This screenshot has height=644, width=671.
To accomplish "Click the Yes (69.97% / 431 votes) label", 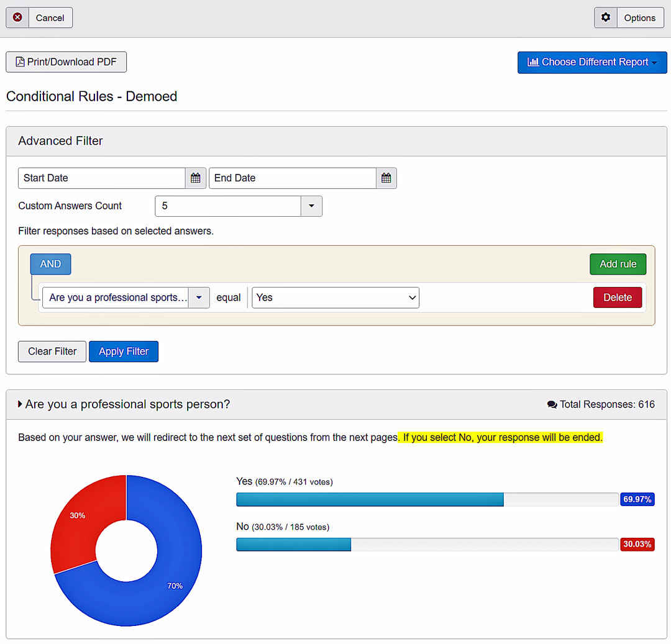I will pyautogui.click(x=285, y=481).
